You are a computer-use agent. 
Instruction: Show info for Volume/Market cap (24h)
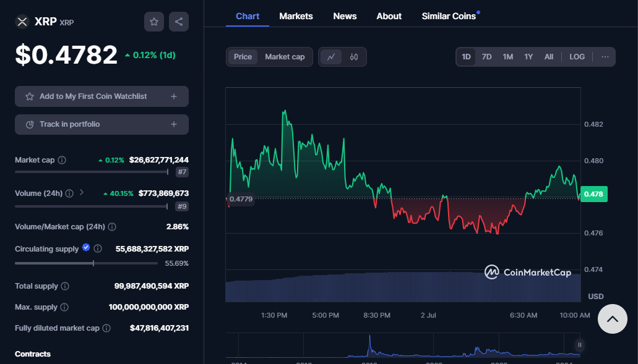point(112,227)
